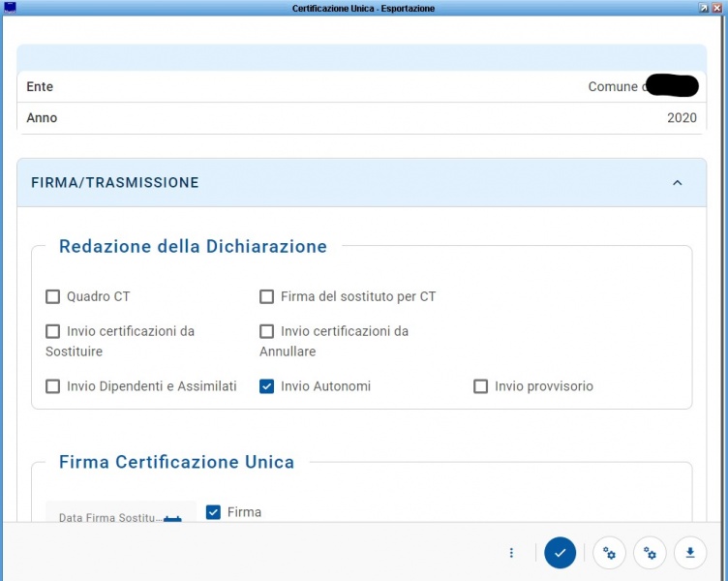Screen dimensions: 728x581
Task: Collapse the FIRMA/TRASMISSIONE section chevron
Action: point(677,183)
